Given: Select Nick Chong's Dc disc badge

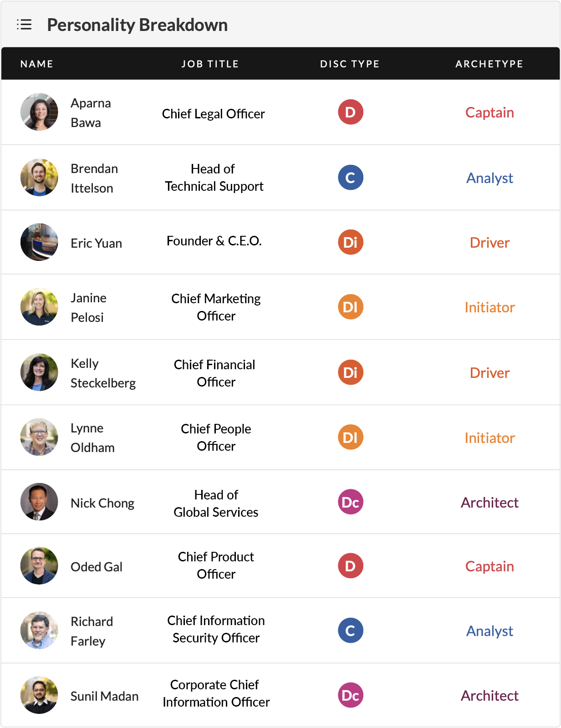Looking at the screenshot, I should point(350,502).
